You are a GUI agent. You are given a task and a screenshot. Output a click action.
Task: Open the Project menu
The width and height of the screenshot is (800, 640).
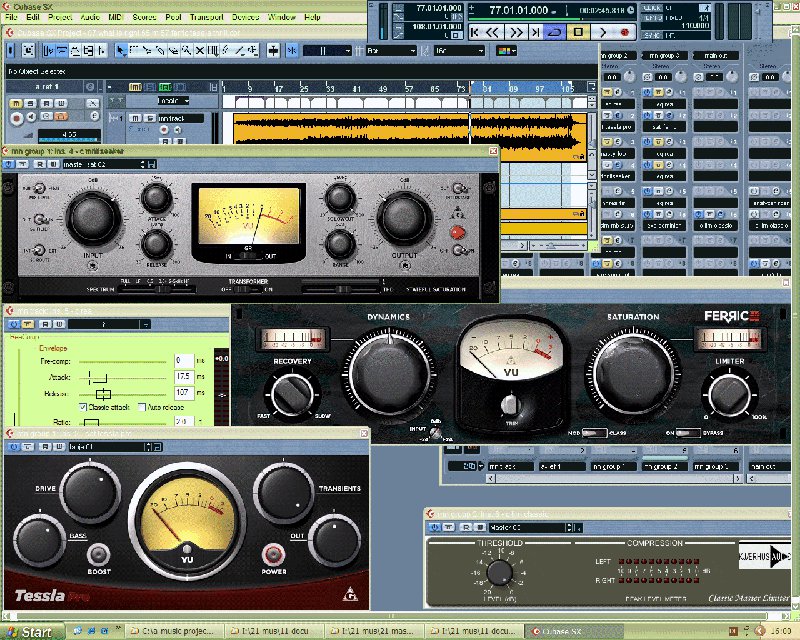[x=60, y=17]
